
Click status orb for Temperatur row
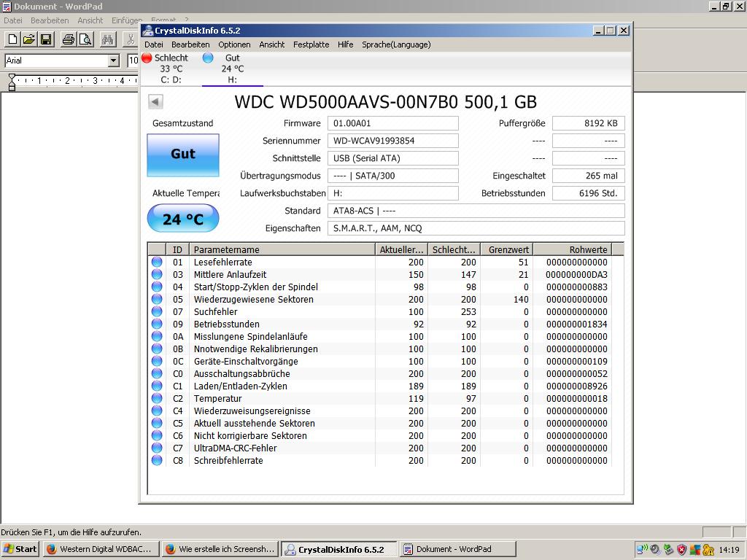(157, 398)
